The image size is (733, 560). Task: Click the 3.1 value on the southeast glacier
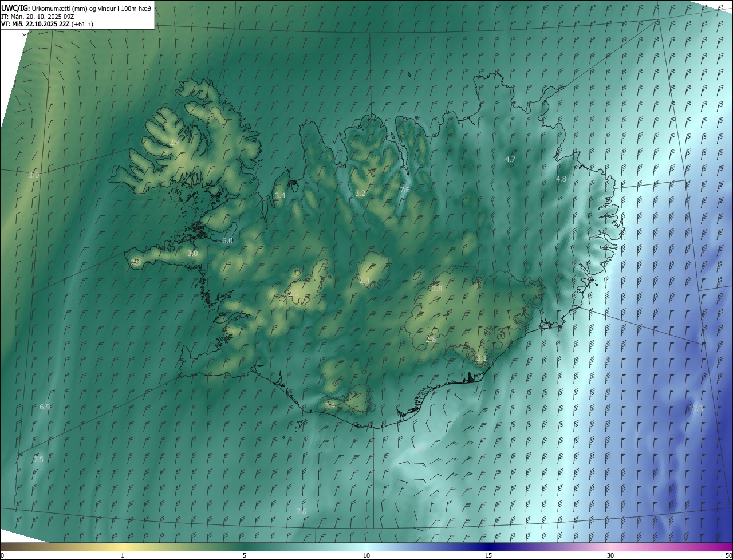[x=481, y=358]
